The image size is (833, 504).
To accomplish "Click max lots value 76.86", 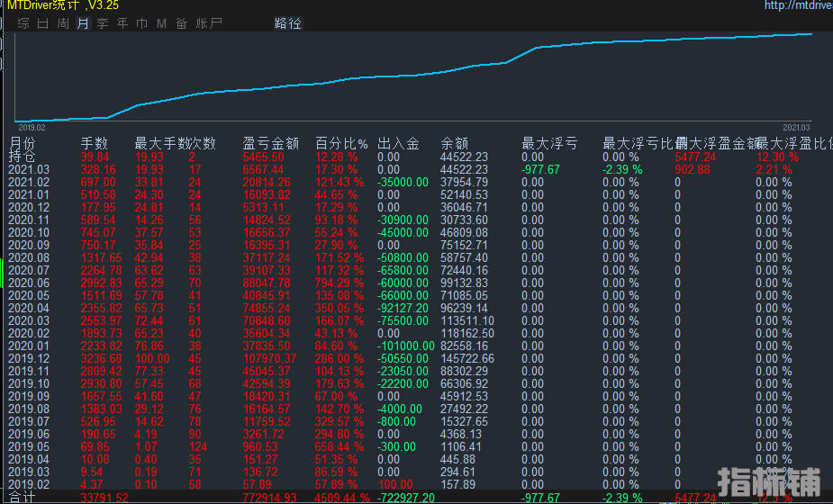I will 149,346.
